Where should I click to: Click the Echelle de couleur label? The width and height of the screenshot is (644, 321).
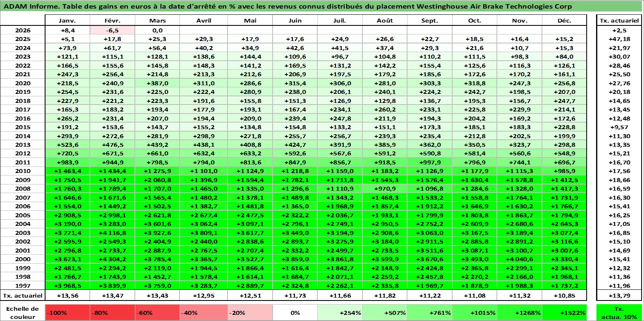tap(23, 312)
